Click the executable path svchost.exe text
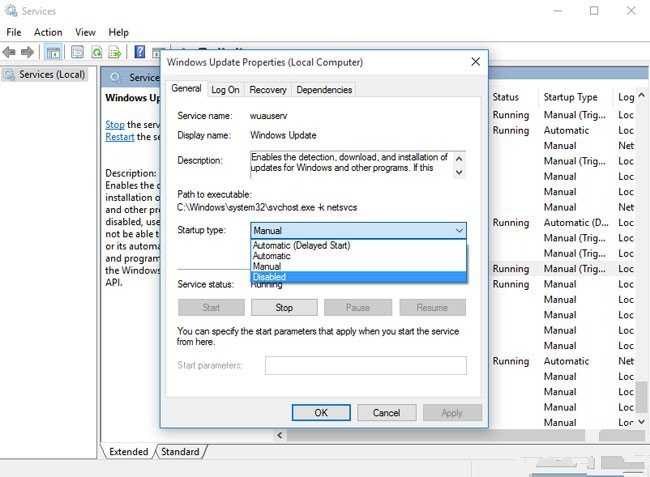 click(x=267, y=207)
